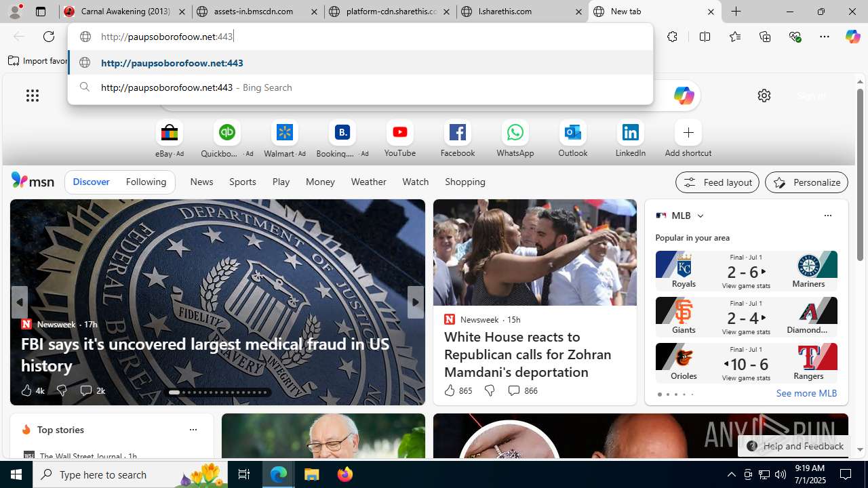The width and height of the screenshot is (868, 488).
Task: Switch to the platform-cdn.sharethis tab
Action: pos(390,12)
